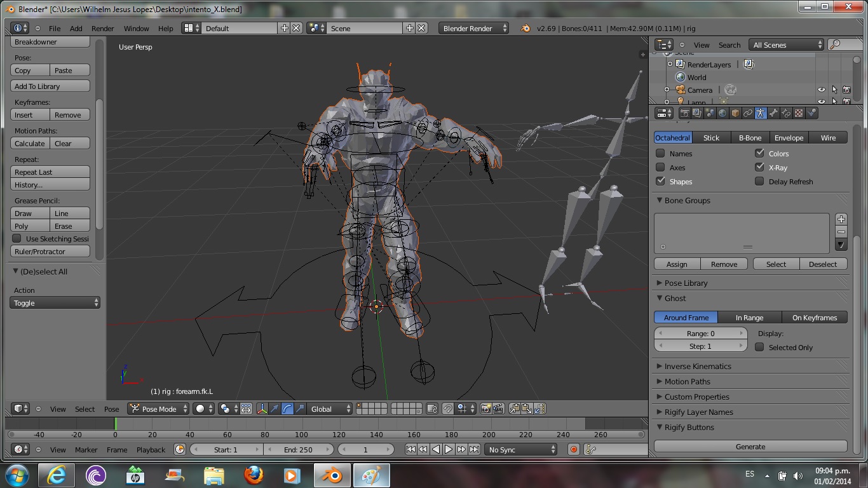
Task: Switch bone display to Stick
Action: click(711, 137)
